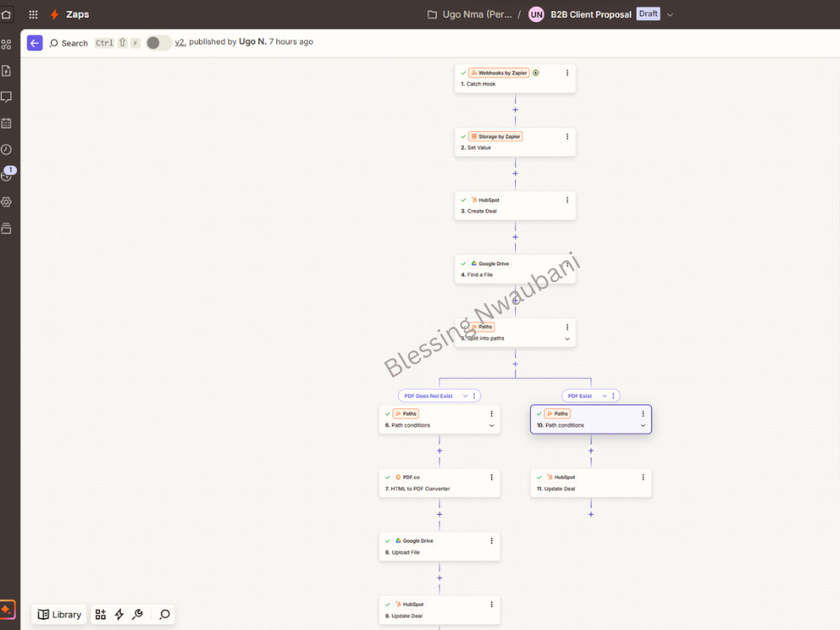Select the 9. Update Deal HubSpot step
The image size is (840, 630).
(x=440, y=610)
